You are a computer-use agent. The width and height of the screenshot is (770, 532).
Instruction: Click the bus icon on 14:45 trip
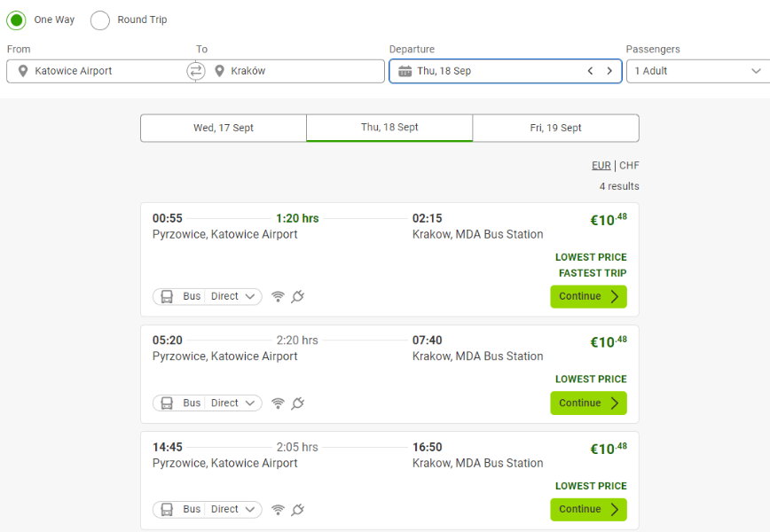tap(167, 510)
